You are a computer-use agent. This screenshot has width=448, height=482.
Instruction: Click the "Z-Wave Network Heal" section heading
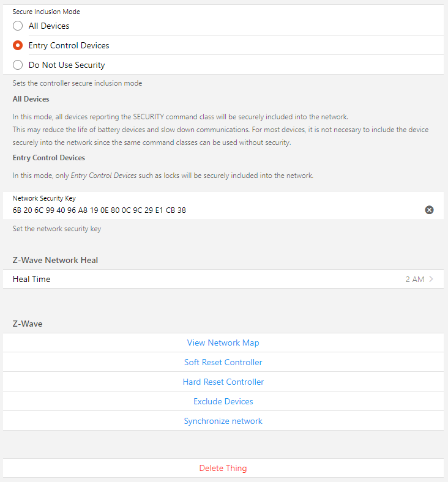point(55,260)
